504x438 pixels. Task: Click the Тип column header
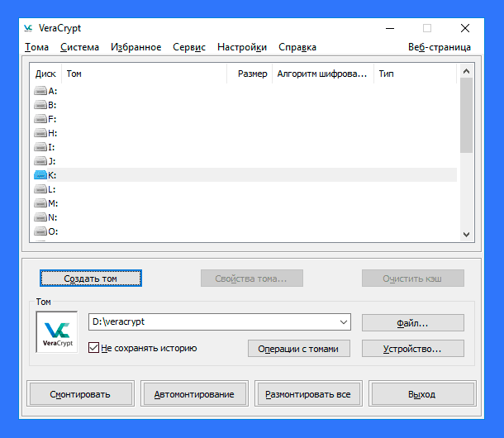(415, 74)
